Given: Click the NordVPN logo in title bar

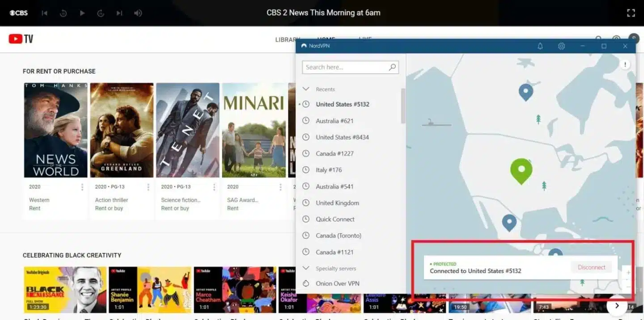Looking at the screenshot, I should click(304, 46).
